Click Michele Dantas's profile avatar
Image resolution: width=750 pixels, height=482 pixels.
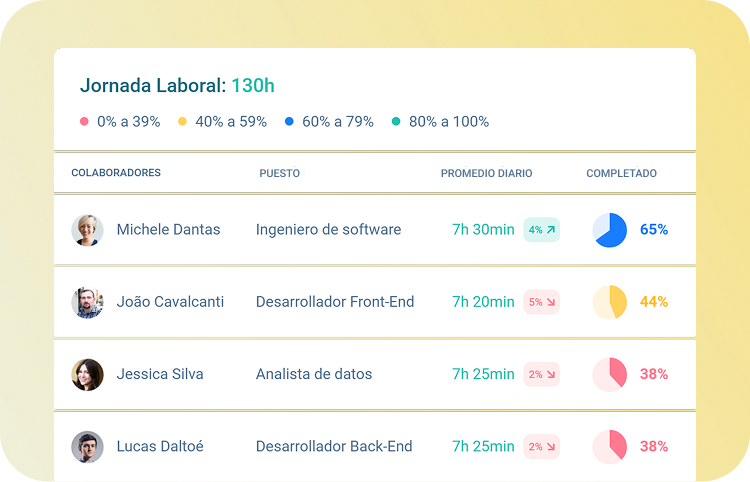pyautogui.click(x=87, y=230)
